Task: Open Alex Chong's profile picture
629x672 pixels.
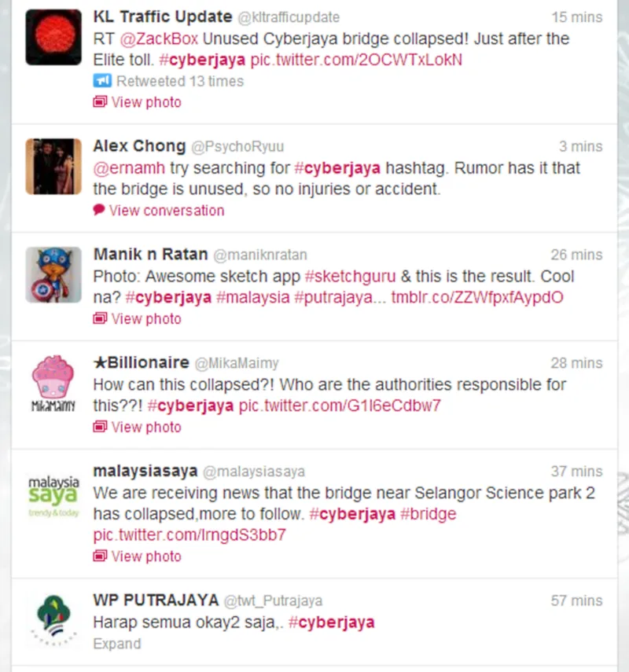Action: coord(53,167)
